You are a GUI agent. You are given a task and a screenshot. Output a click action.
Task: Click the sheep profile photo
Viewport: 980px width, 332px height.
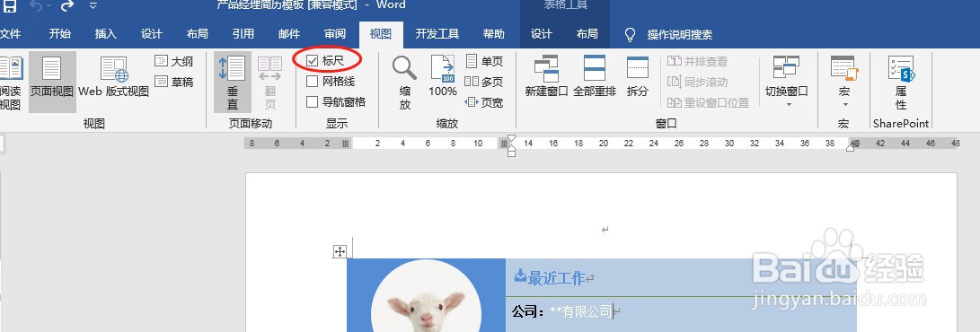(426, 297)
